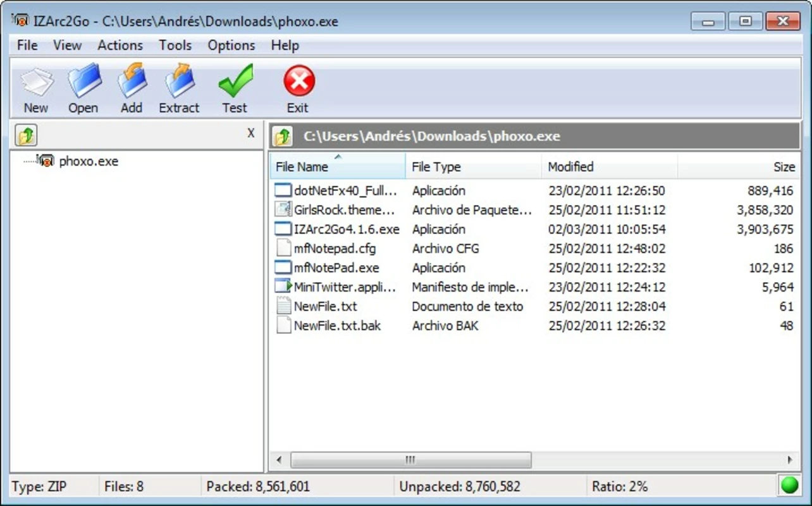Screen dimensions: 812x506
Task: Click the 'Type: ZIP' status bar entry
Action: [39, 486]
